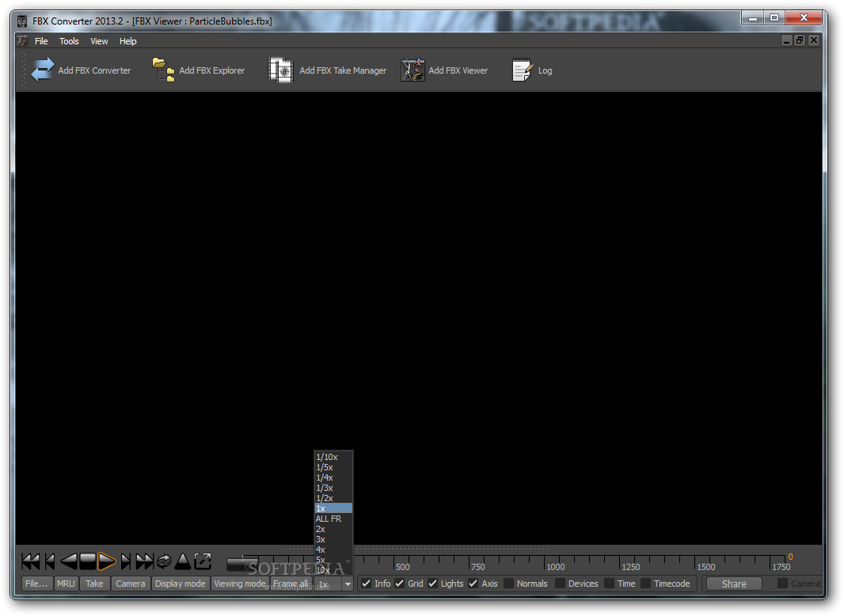Screen dimensions: 844x616
Task: Jump to the first frame
Action: tap(31, 561)
